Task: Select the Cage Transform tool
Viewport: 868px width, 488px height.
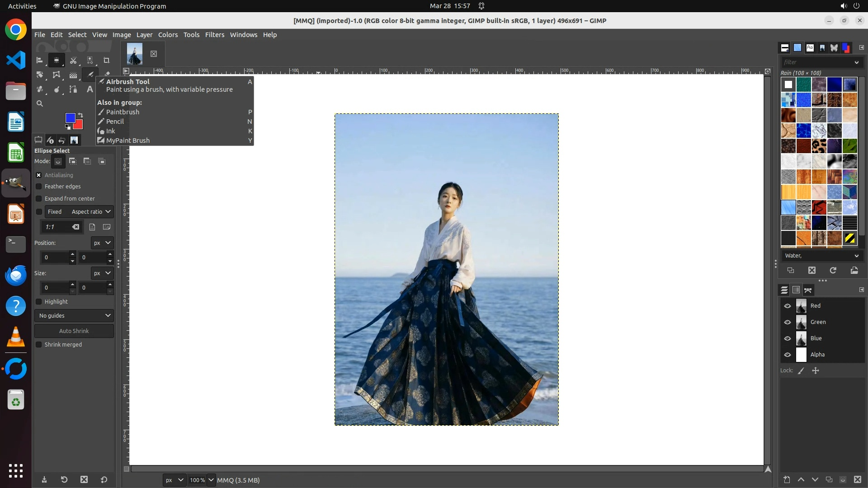Action: 57,75
